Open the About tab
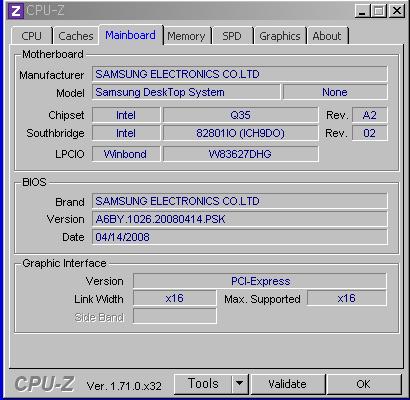The image size is (410, 400). [x=327, y=36]
